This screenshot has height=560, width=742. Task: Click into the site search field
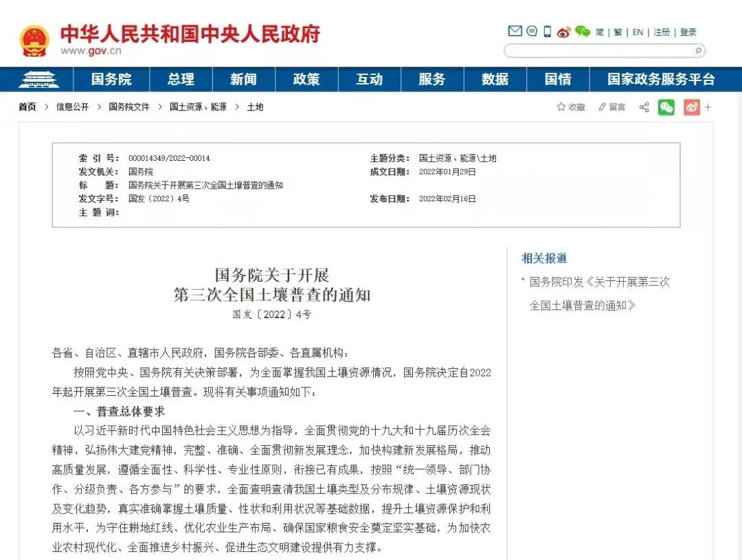pos(598,50)
